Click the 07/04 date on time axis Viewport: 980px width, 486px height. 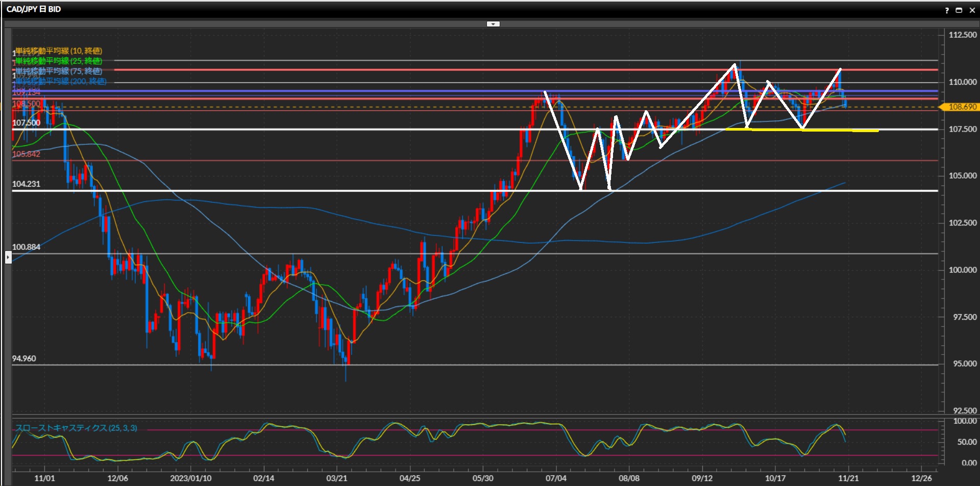point(556,478)
